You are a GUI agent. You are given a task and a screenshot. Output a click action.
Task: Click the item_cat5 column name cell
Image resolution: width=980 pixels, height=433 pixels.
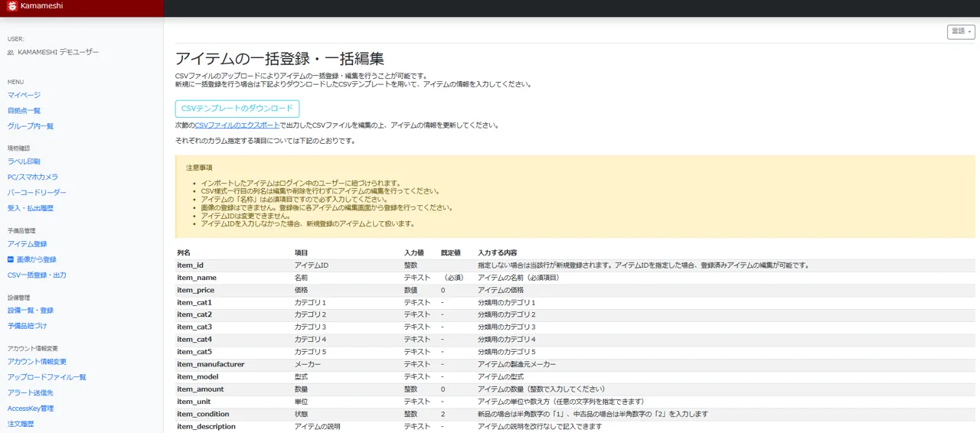(x=194, y=352)
